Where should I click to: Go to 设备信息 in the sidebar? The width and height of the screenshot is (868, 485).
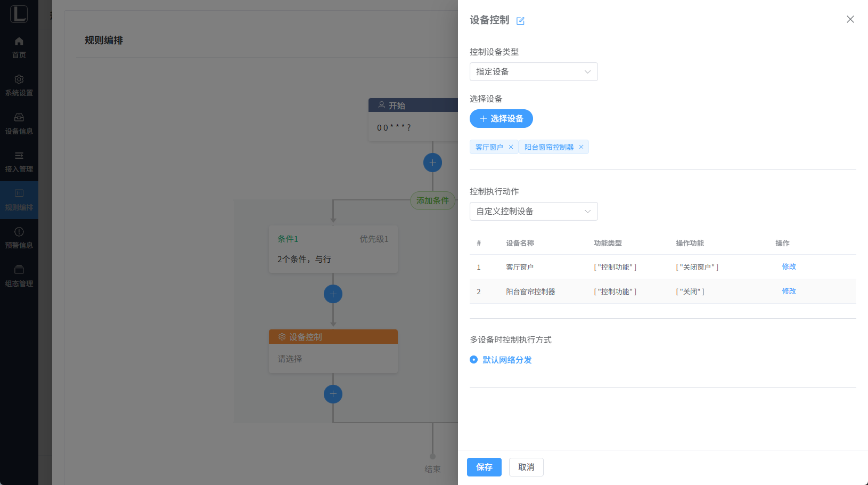[19, 124]
